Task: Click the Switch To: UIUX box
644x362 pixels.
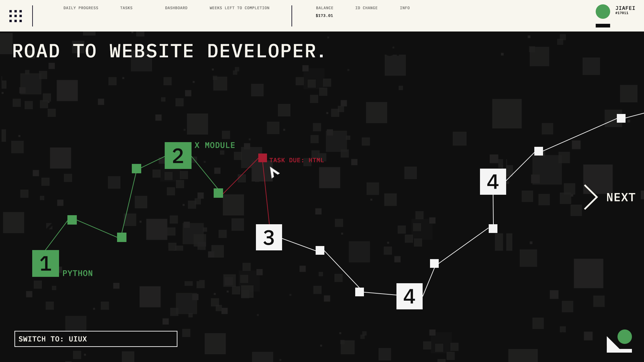Action: pyautogui.click(x=96, y=339)
